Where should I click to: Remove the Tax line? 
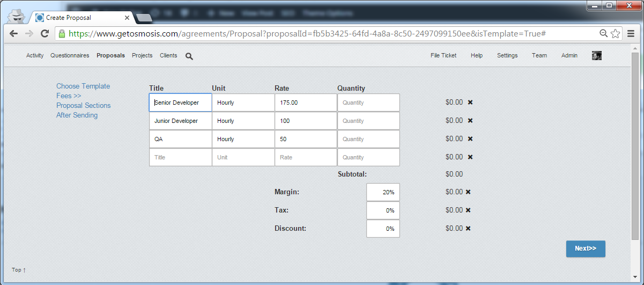pos(468,210)
